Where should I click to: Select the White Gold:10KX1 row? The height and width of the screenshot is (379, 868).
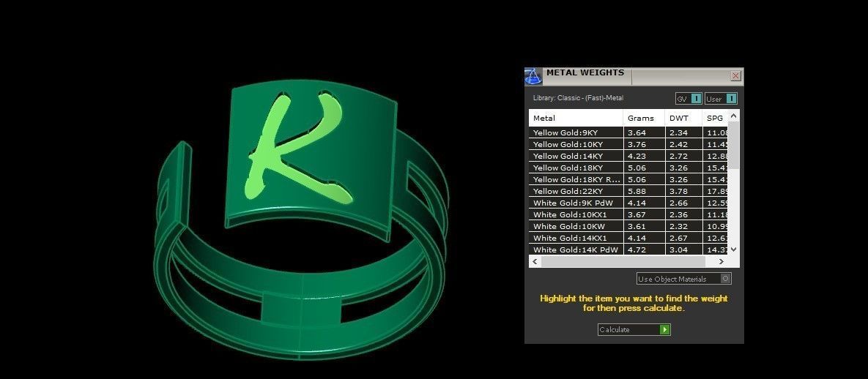click(x=628, y=214)
